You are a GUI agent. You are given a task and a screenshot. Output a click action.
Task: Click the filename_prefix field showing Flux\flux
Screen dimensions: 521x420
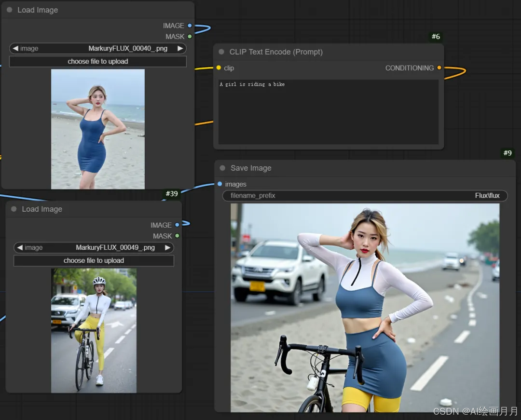365,195
